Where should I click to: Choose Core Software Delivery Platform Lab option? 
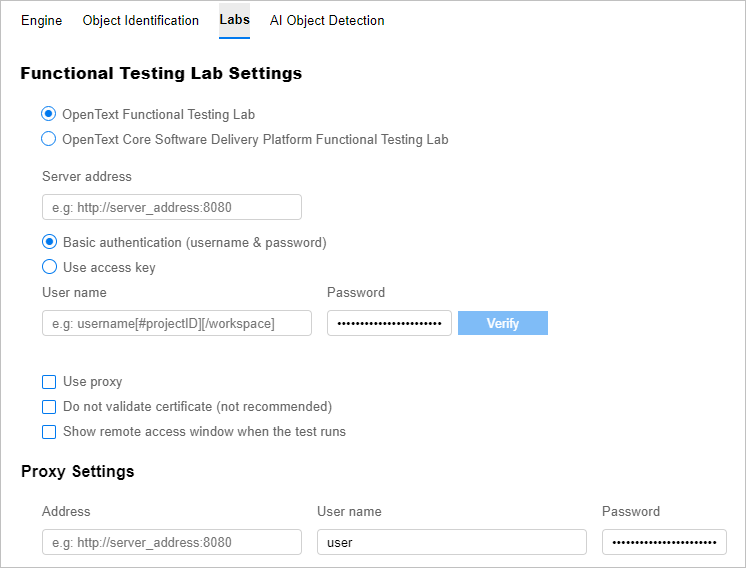(49, 139)
